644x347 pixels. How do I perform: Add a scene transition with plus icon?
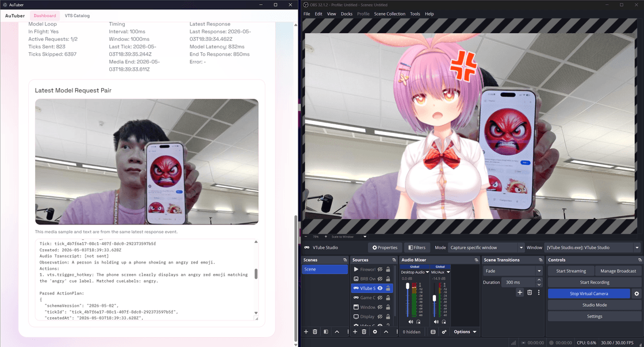coord(520,292)
